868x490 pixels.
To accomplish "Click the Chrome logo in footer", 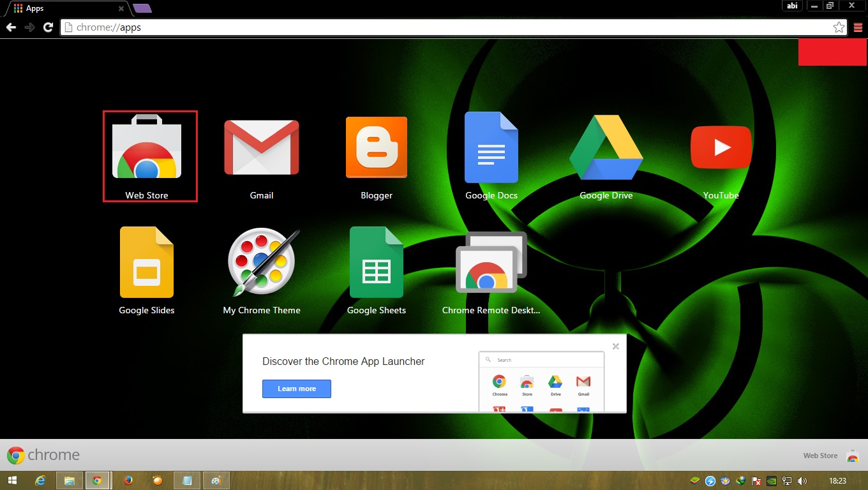I will (x=43, y=455).
